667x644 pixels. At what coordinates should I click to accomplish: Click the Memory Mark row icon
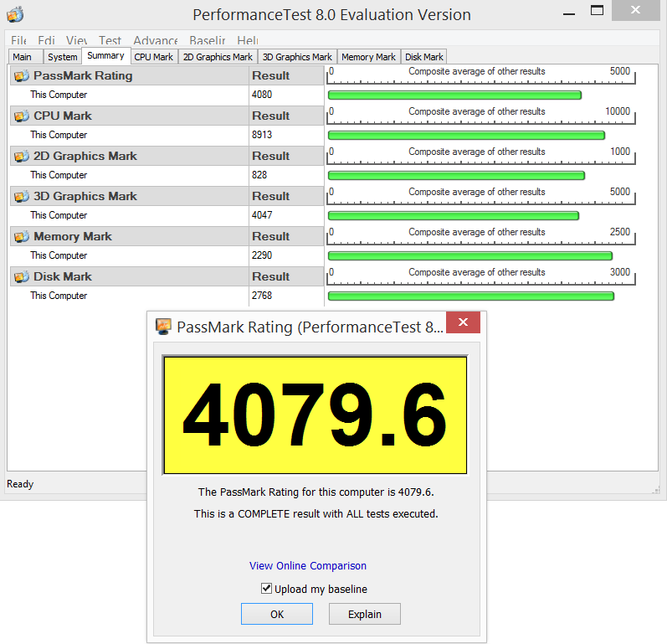click(21, 236)
